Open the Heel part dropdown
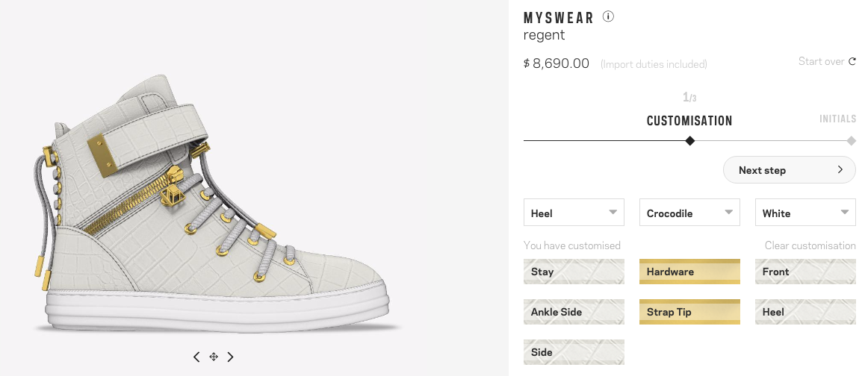The image size is (868, 376). point(574,213)
